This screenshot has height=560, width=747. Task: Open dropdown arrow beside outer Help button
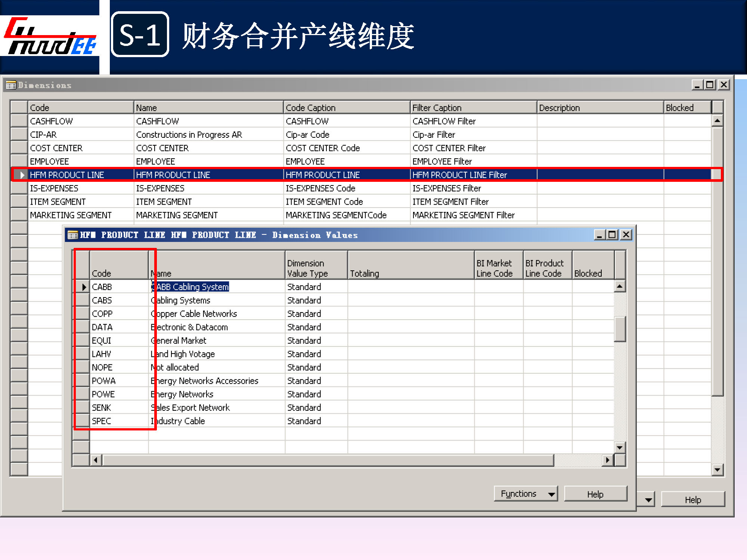coord(648,500)
